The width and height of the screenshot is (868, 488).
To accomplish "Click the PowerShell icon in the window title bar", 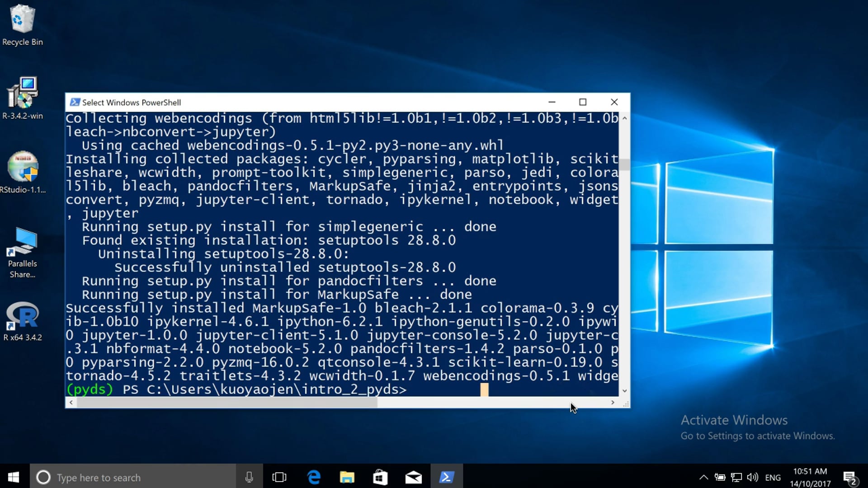I will pyautogui.click(x=75, y=103).
